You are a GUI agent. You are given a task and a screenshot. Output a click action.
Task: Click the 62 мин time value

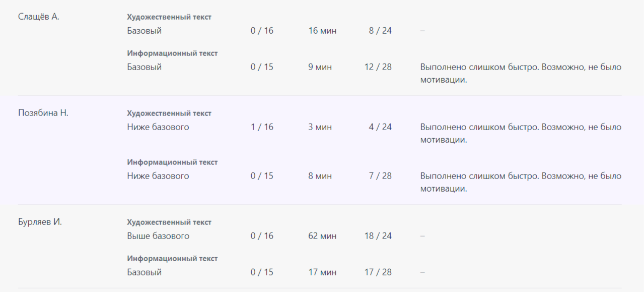tap(322, 236)
